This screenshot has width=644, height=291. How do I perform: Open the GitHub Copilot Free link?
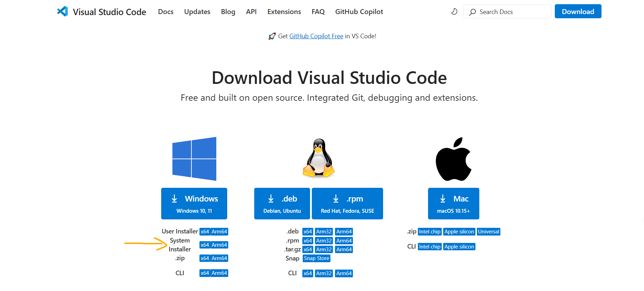[316, 36]
